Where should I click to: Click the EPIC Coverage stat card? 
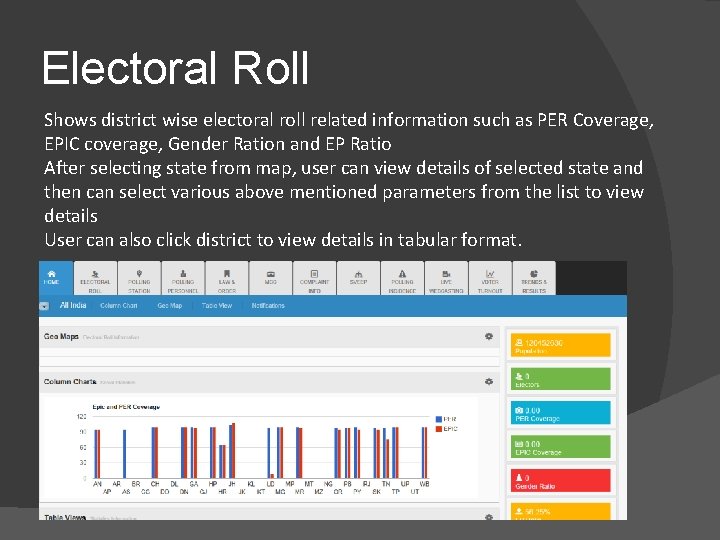(561, 446)
